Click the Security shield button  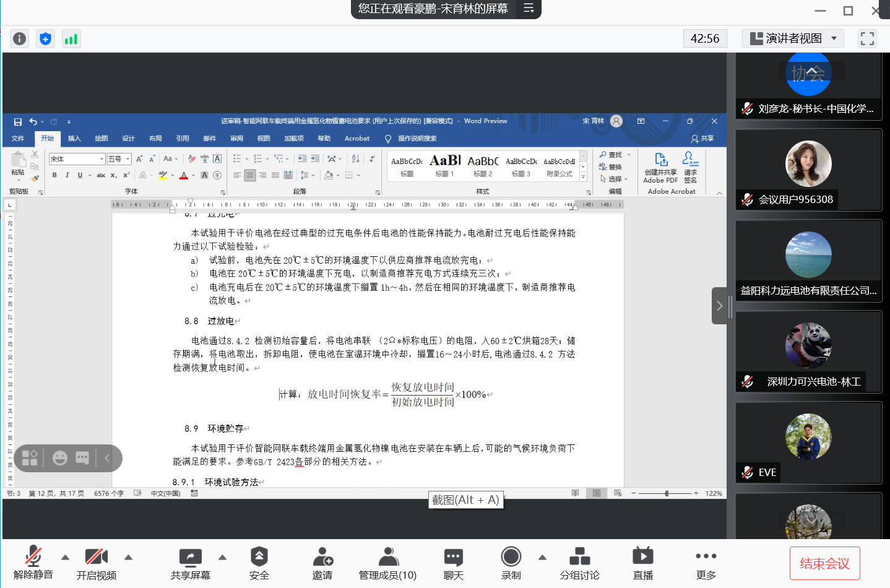click(x=259, y=563)
